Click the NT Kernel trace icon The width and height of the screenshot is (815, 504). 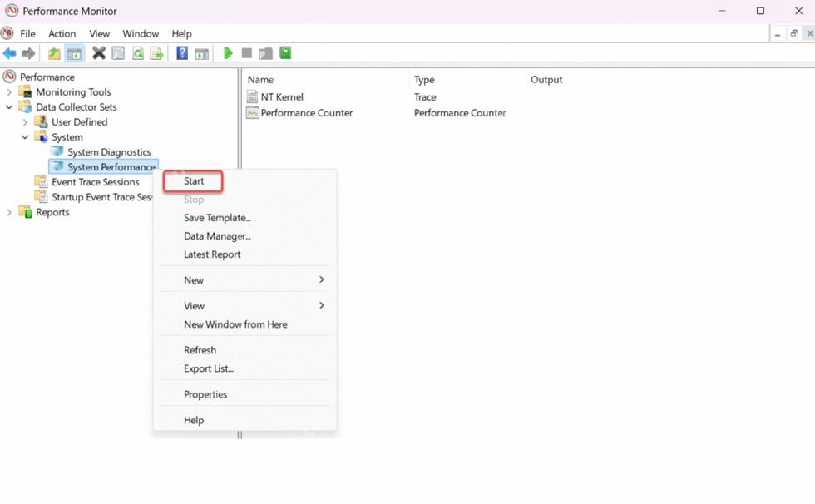point(252,96)
